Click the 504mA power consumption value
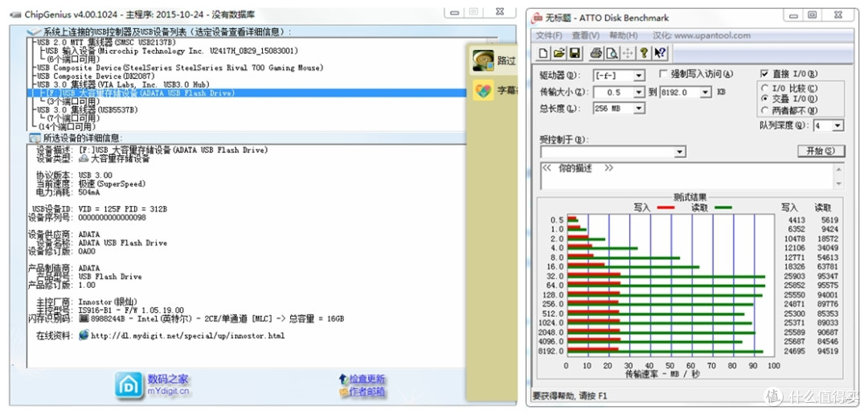This screenshot has height=415, width=868. [x=89, y=192]
